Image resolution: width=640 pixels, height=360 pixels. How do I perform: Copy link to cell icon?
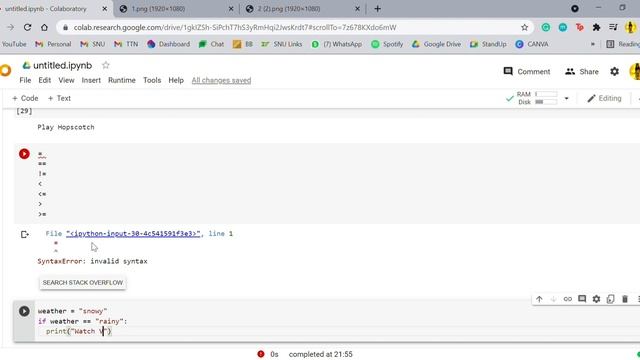(568, 299)
